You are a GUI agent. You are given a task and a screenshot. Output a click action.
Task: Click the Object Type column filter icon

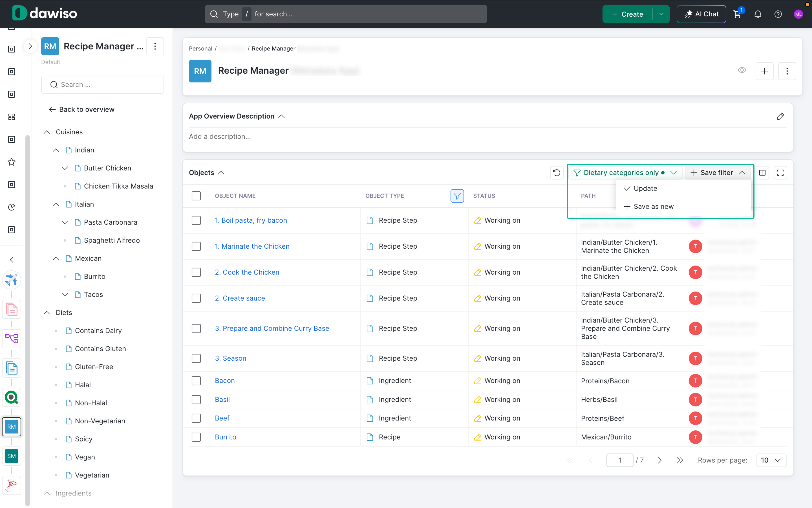457,196
